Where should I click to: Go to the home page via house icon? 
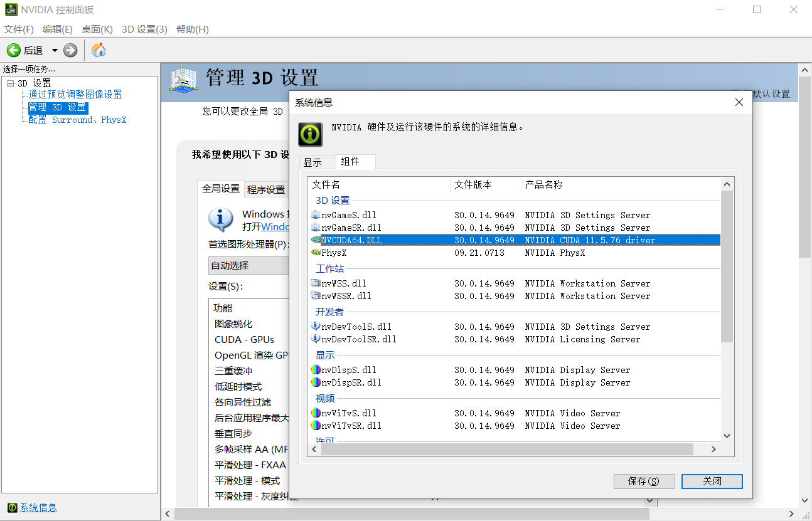tap(99, 50)
